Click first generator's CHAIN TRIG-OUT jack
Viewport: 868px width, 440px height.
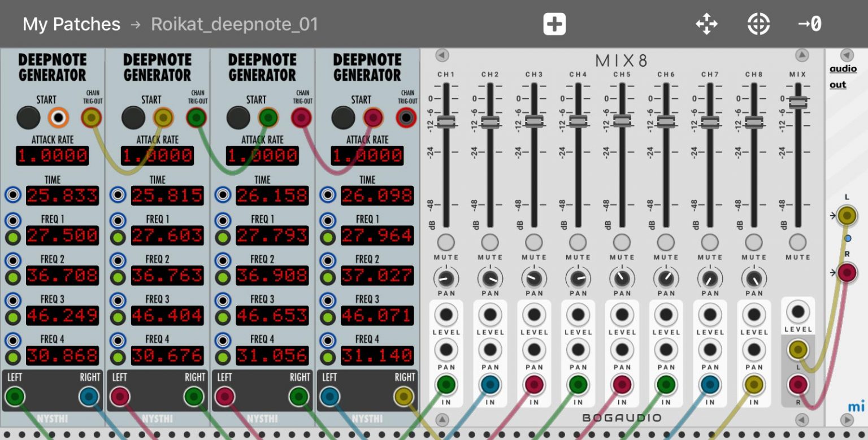(x=92, y=117)
